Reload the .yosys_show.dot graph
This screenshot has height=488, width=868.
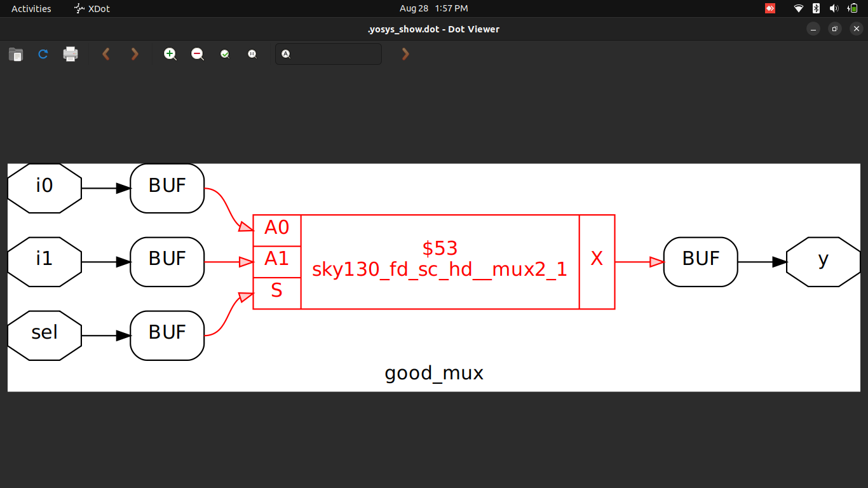[43, 54]
